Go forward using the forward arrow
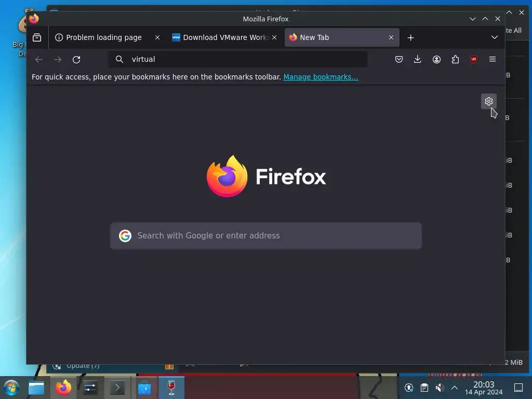This screenshot has width=532, height=399. 58,60
